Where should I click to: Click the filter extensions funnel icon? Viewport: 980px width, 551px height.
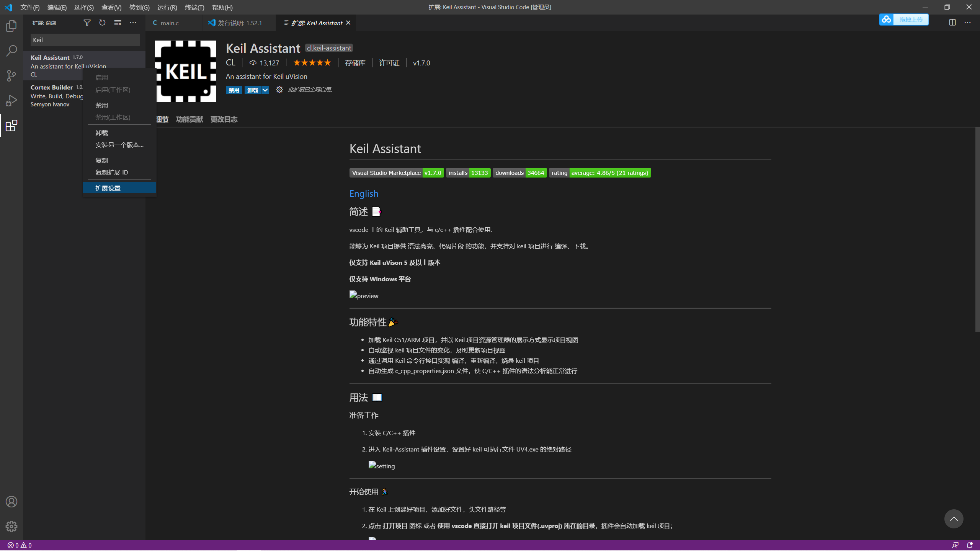(x=87, y=23)
